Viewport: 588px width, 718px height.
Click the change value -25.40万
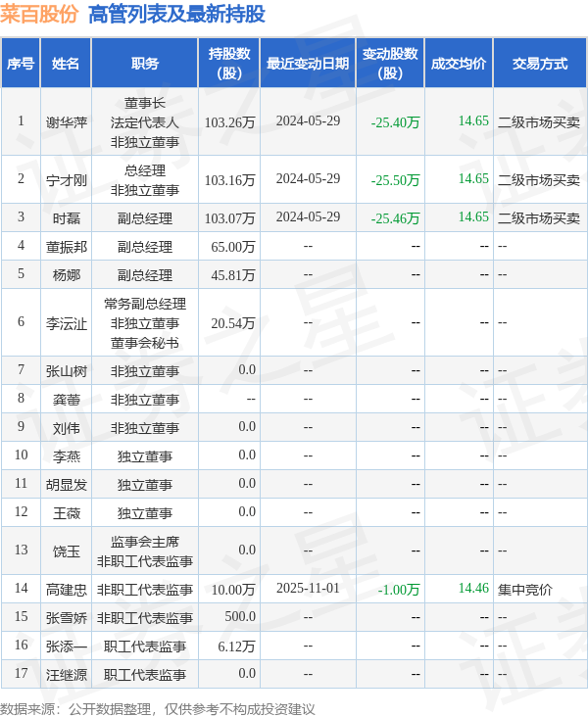coord(396,122)
